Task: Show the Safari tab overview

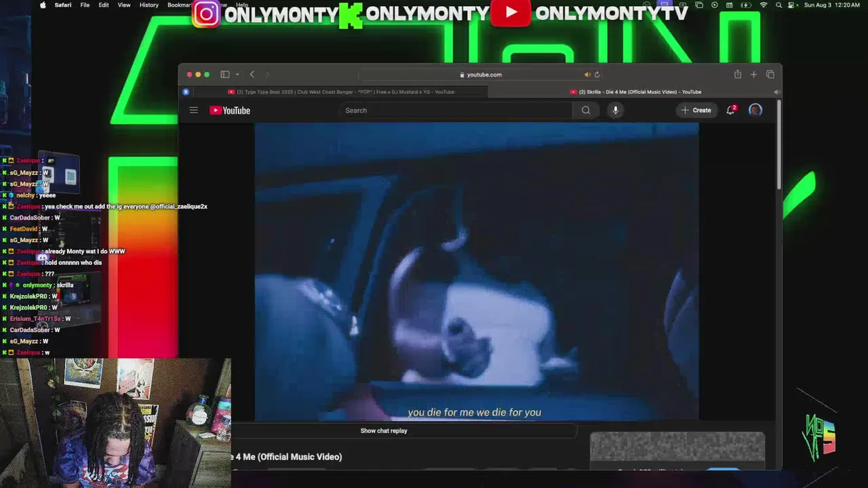Action: pyautogui.click(x=770, y=75)
